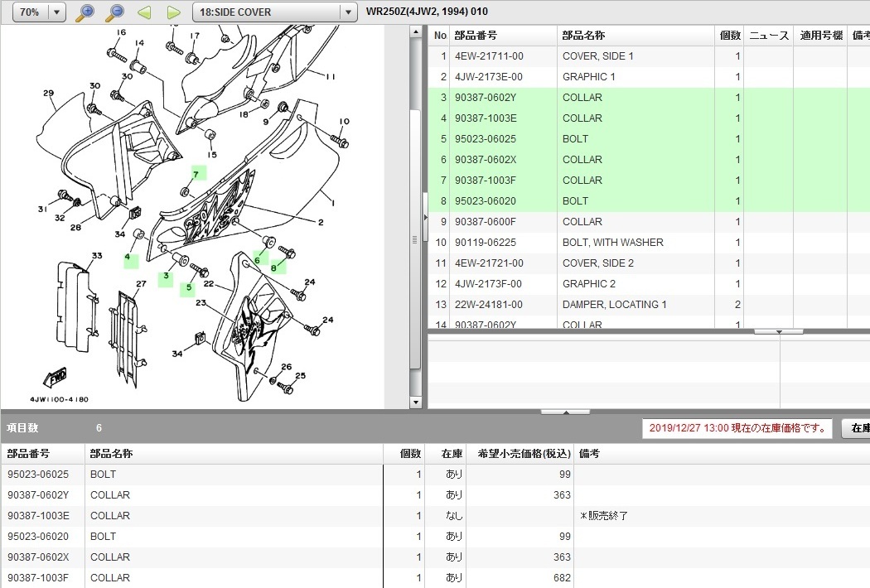Open the 70% zoom level dropdown
Image resolution: width=870 pixels, height=588 pixels.
click(56, 12)
